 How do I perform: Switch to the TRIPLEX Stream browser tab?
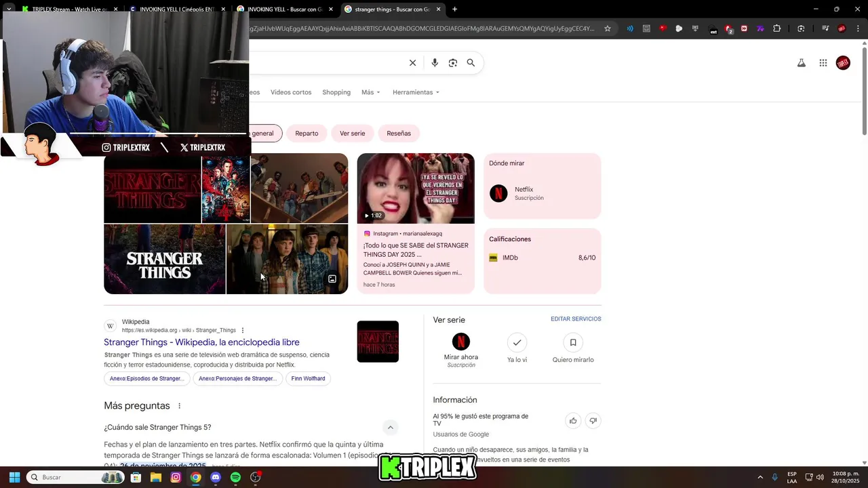(69, 9)
